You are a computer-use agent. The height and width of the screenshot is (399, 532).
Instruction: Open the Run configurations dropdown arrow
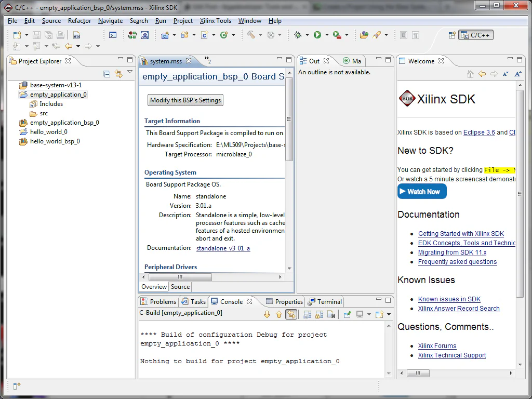(x=326, y=35)
